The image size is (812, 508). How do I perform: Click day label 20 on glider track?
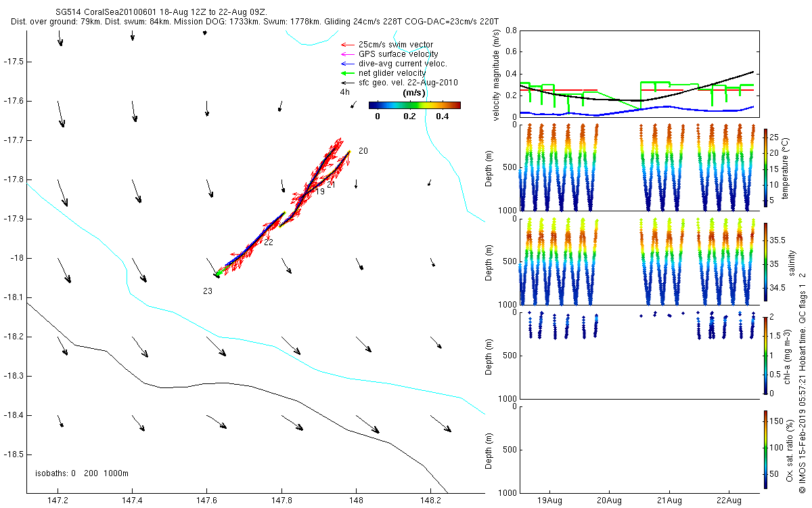pyautogui.click(x=363, y=151)
